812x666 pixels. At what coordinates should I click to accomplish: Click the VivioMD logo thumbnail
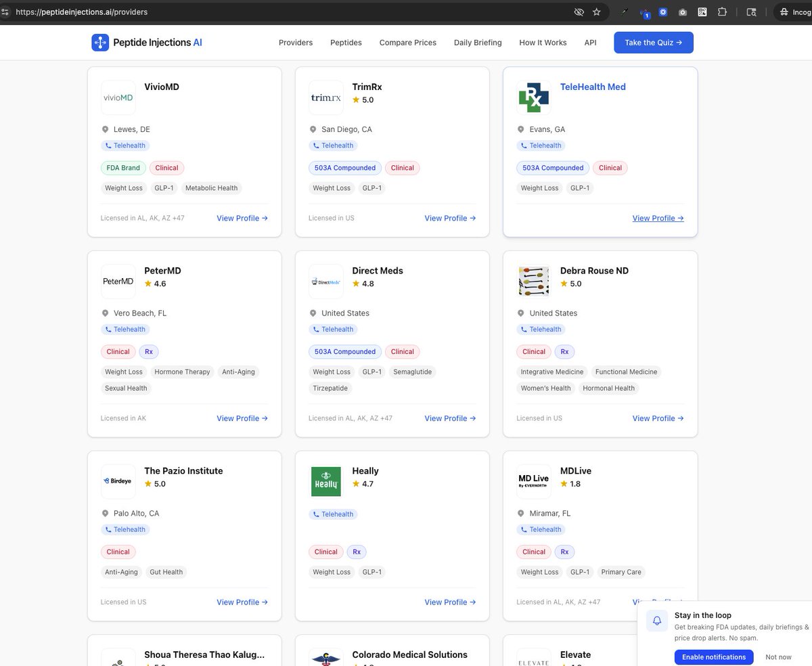[118, 97]
